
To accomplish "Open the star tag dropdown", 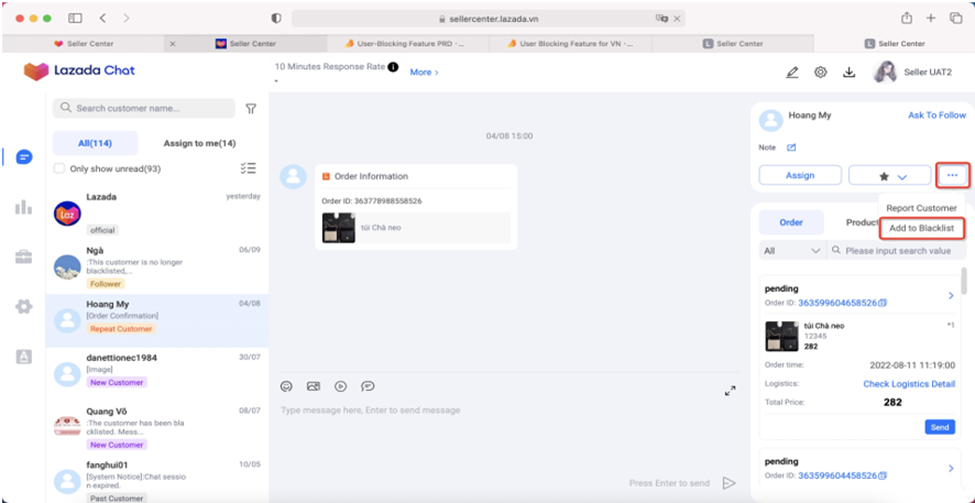I will click(x=890, y=175).
